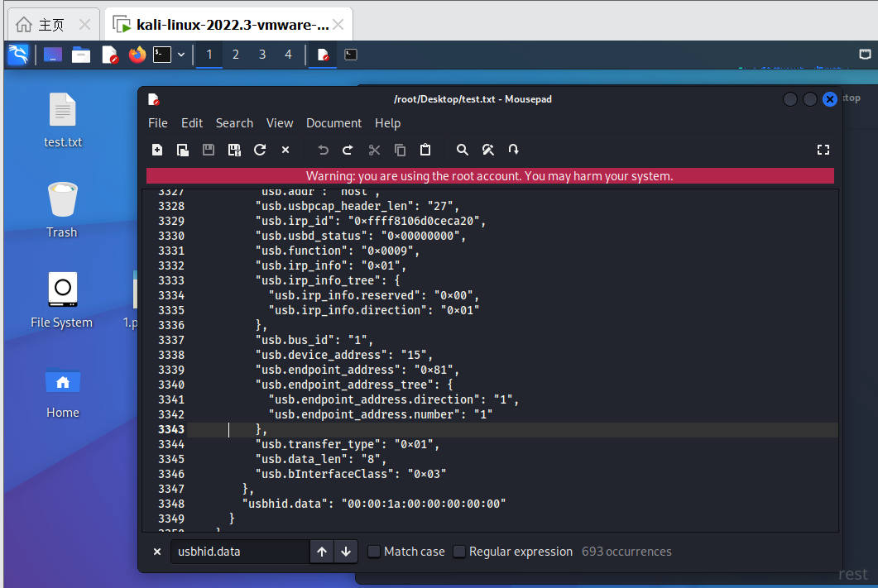
Task: Jump to the next search occurrence arrow
Action: point(346,552)
